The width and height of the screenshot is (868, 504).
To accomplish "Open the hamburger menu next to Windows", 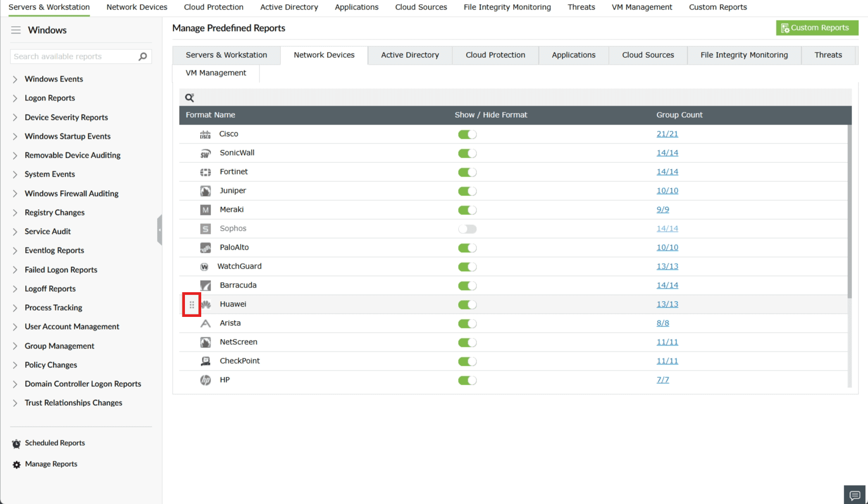I will tap(15, 30).
